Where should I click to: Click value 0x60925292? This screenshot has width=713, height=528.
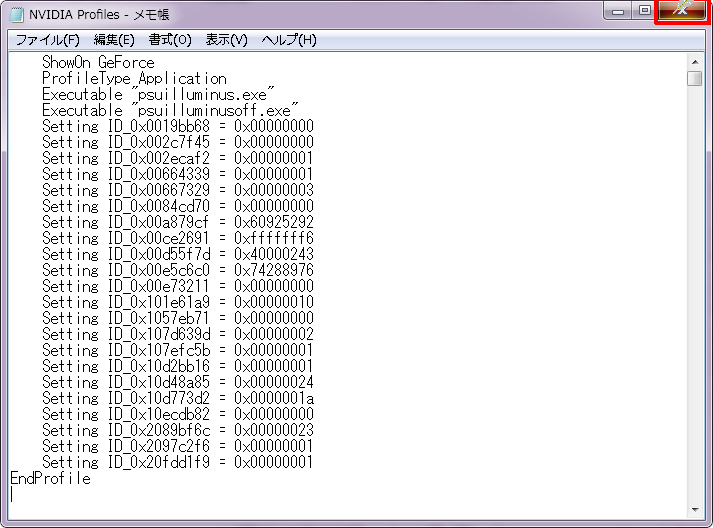(274, 222)
